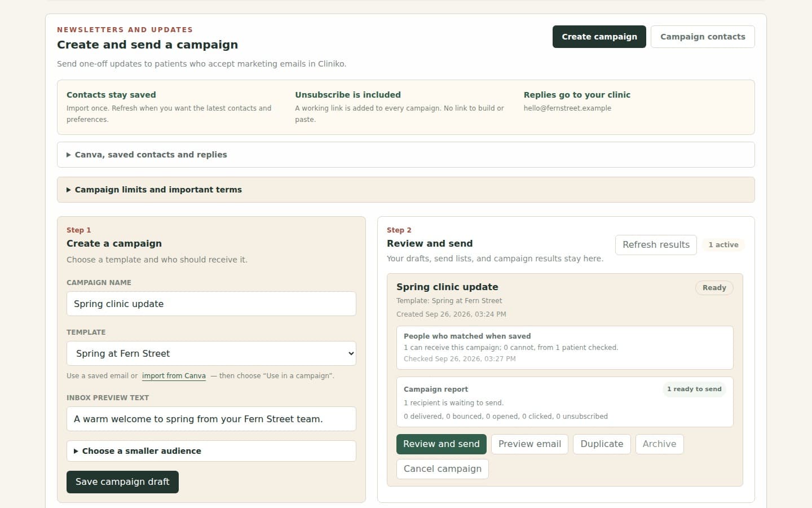Click the Create and send a campaign heading
This screenshot has height=508, width=812.
click(x=147, y=45)
